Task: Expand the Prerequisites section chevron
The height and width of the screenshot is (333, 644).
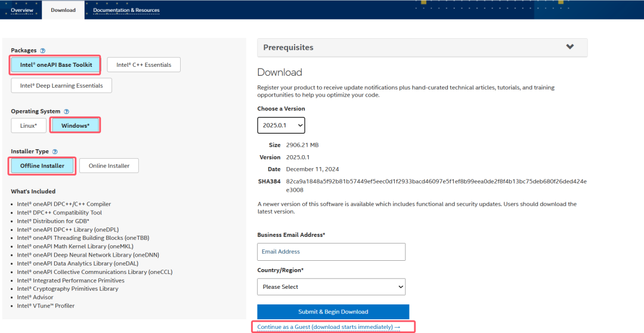Action: (569, 47)
